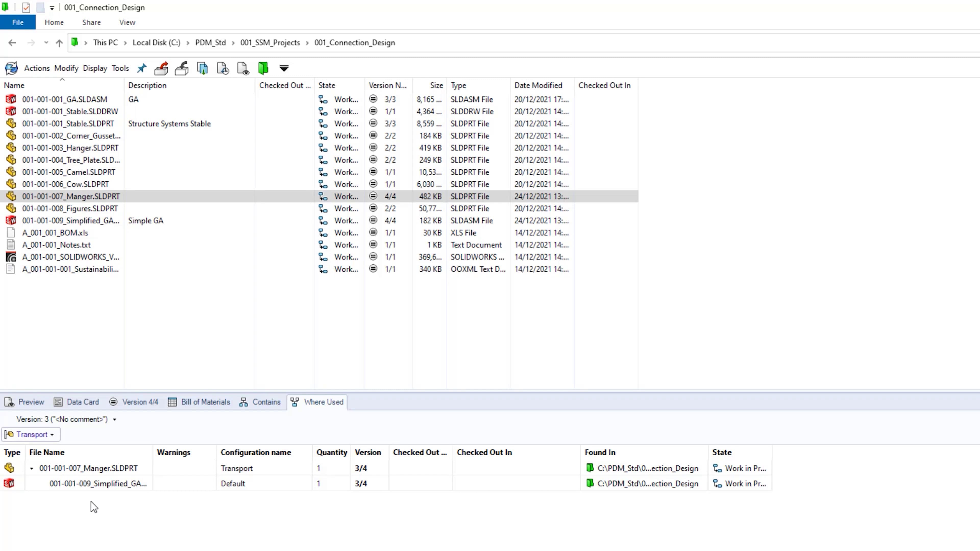Open the vault view with green folder icon
Image resolution: width=980 pixels, height=551 pixels.
(263, 68)
